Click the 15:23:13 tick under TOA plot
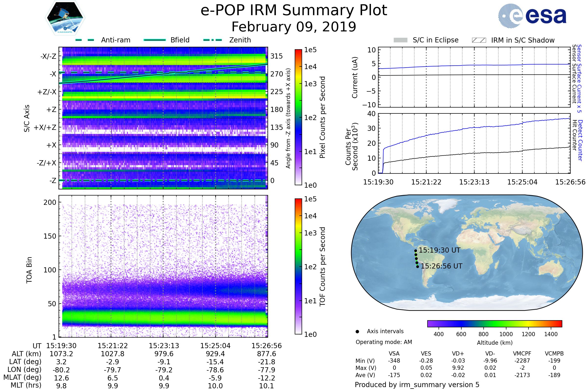 (x=164, y=346)
